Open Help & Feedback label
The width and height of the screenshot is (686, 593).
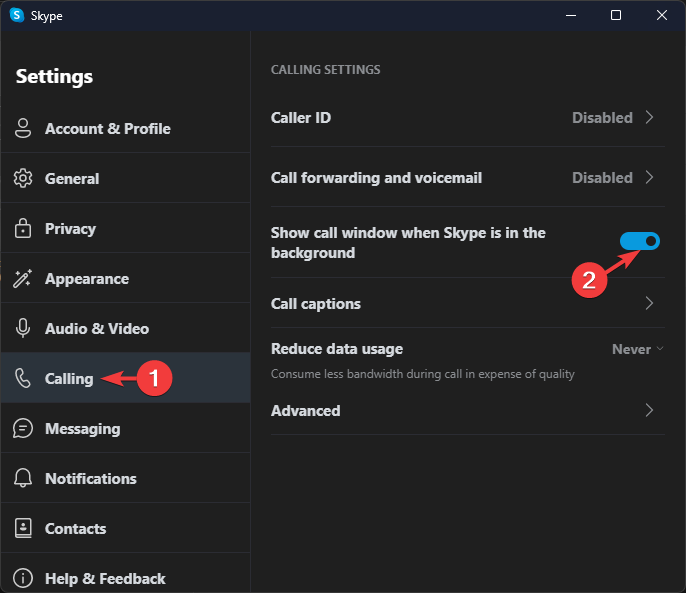tap(105, 579)
